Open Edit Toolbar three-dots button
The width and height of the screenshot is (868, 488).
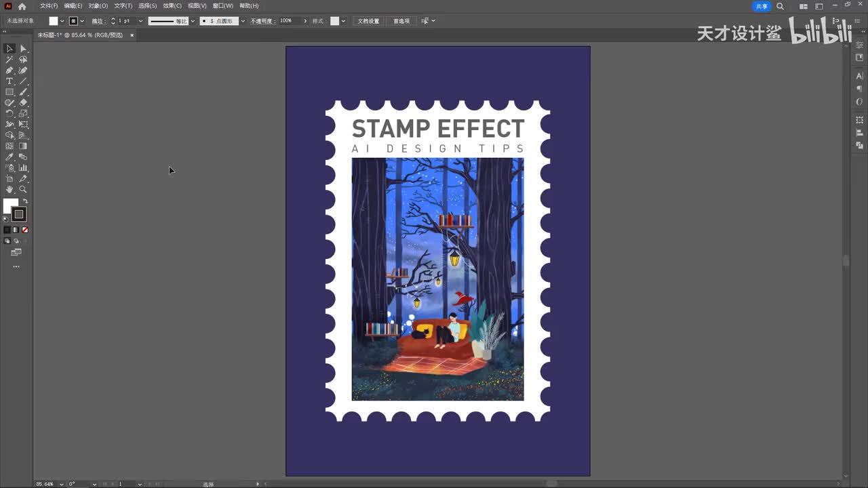(16, 266)
